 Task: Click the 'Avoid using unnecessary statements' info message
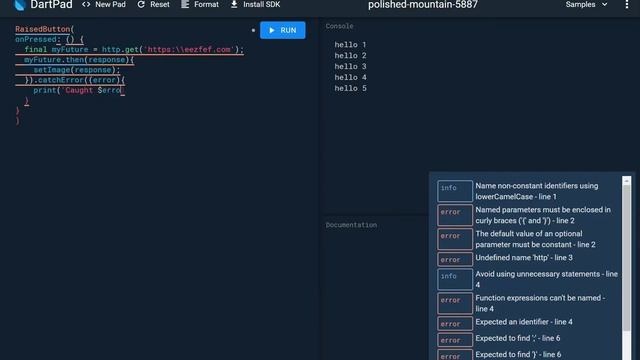click(547, 279)
